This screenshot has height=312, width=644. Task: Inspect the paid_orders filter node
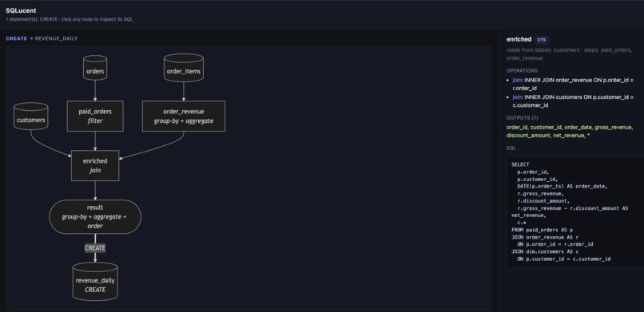pos(95,116)
